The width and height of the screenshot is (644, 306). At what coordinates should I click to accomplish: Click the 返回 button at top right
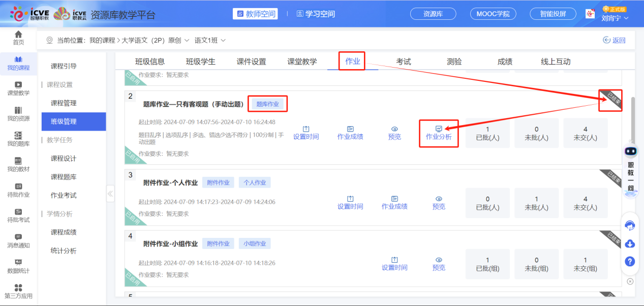(x=614, y=39)
